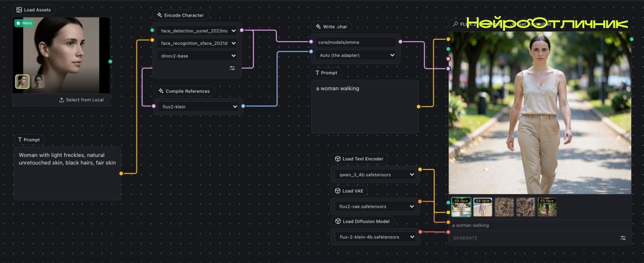Click the Load Assets image icon
Screen dimensions: 644x263
point(19,10)
